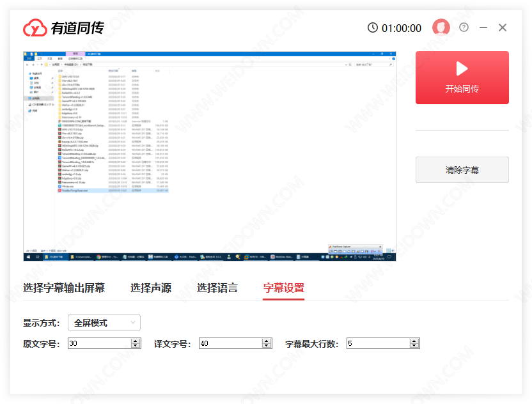Viewport: 532px width, 404px height.
Task: Click the 译文字号 input field
Action: pos(231,343)
